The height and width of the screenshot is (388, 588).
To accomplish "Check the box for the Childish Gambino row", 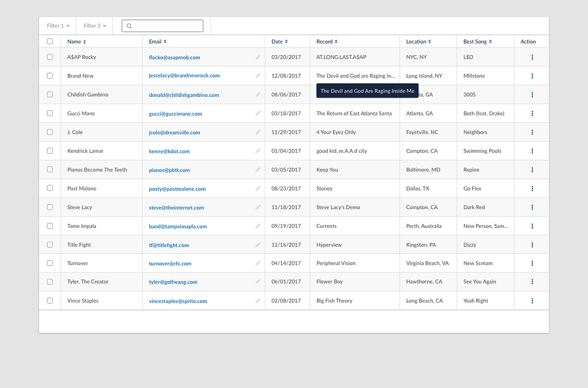I will tap(50, 95).
